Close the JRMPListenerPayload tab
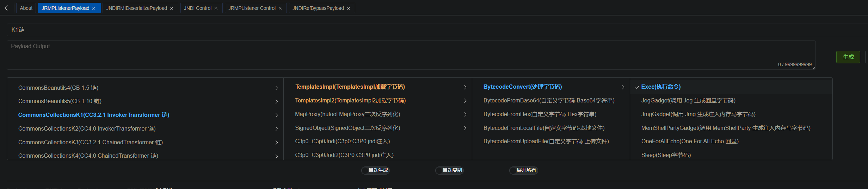The image size is (868, 189). click(x=94, y=8)
